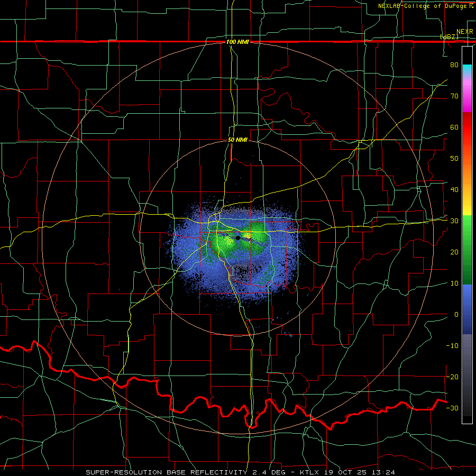Pick the cyan segment of the color bar
Image resolution: width=476 pixels, height=476 pixels.
(467, 69)
